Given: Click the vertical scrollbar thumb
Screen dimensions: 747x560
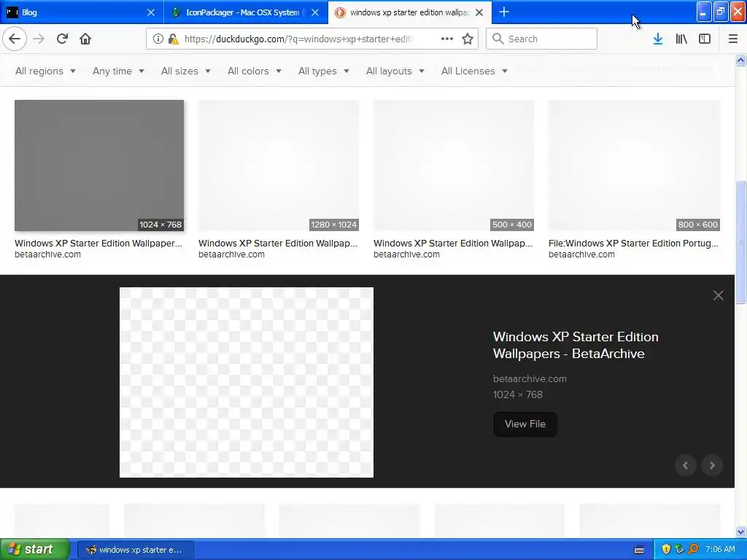Looking at the screenshot, I should point(740,241).
